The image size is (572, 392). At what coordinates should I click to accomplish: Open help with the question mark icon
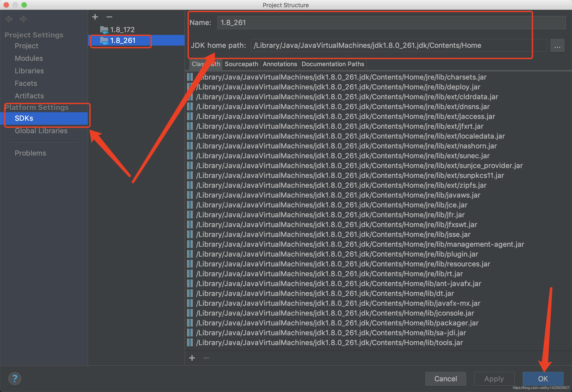click(x=15, y=378)
